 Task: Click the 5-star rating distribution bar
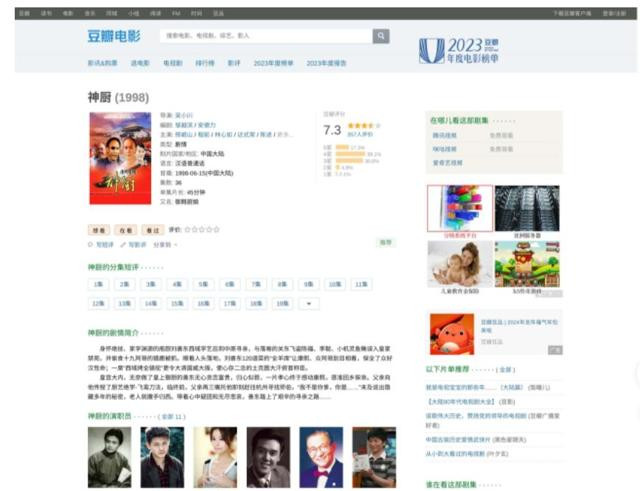[342, 147]
